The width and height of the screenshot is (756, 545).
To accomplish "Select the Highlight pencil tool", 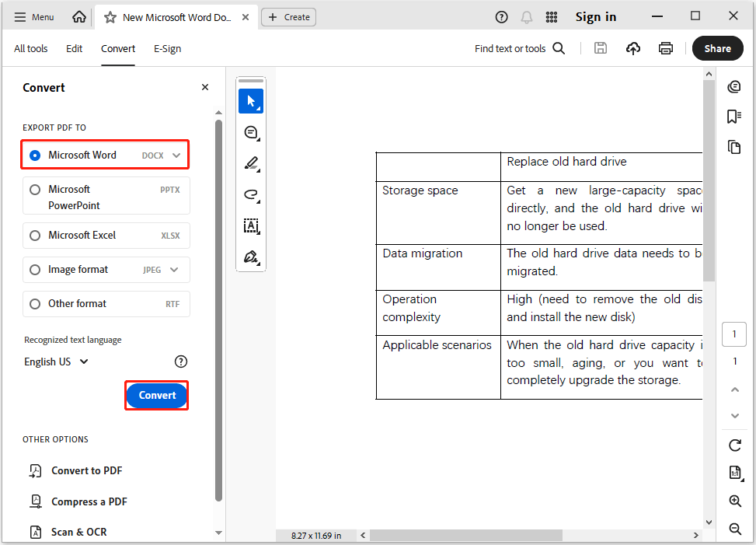I will click(x=250, y=163).
